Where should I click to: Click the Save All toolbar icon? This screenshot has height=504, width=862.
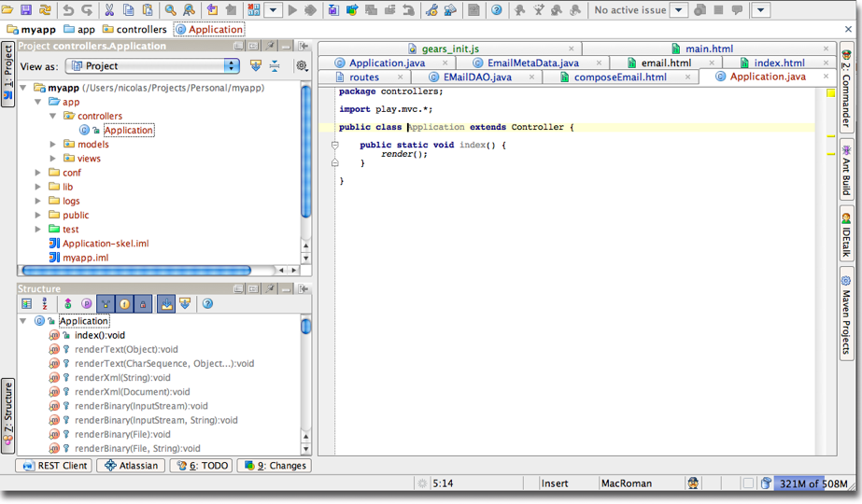pyautogui.click(x=25, y=10)
